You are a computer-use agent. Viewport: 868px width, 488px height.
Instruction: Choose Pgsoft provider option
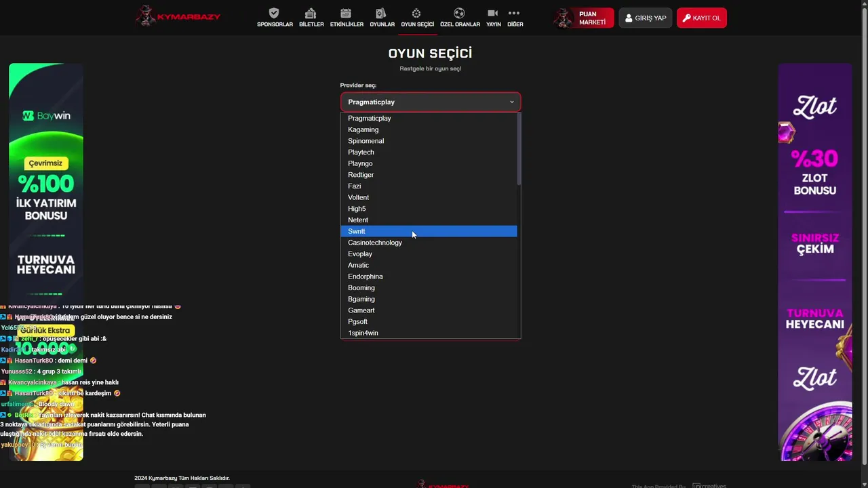click(x=429, y=321)
